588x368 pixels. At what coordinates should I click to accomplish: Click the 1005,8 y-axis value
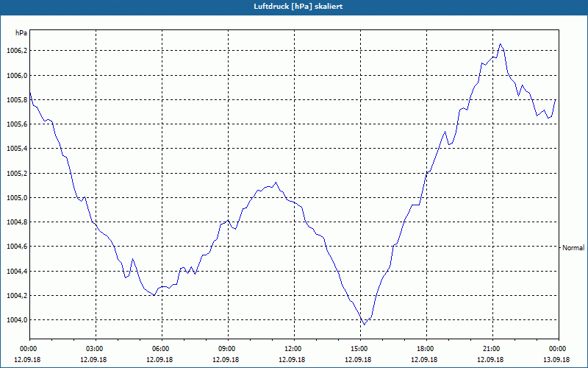(17, 100)
